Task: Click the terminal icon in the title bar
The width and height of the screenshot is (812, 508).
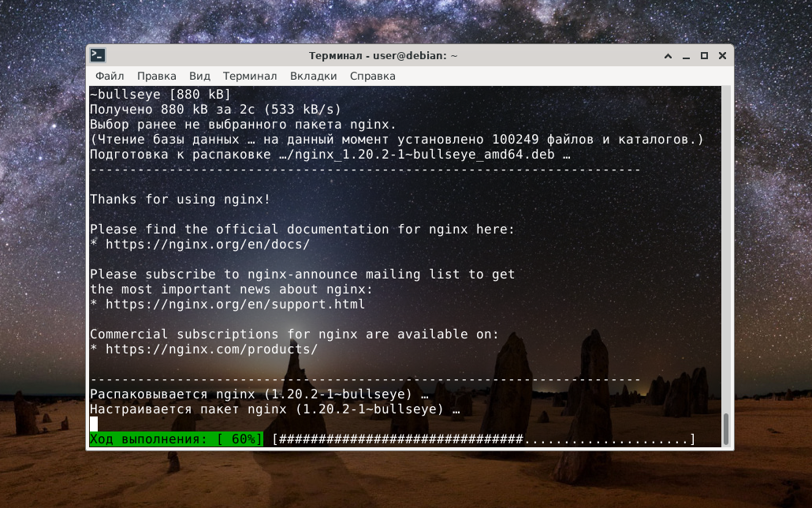Action: click(x=98, y=55)
